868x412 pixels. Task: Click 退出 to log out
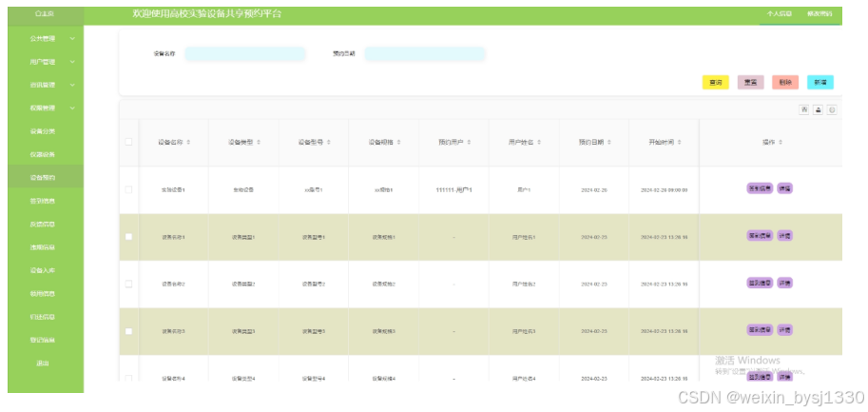[x=43, y=363]
